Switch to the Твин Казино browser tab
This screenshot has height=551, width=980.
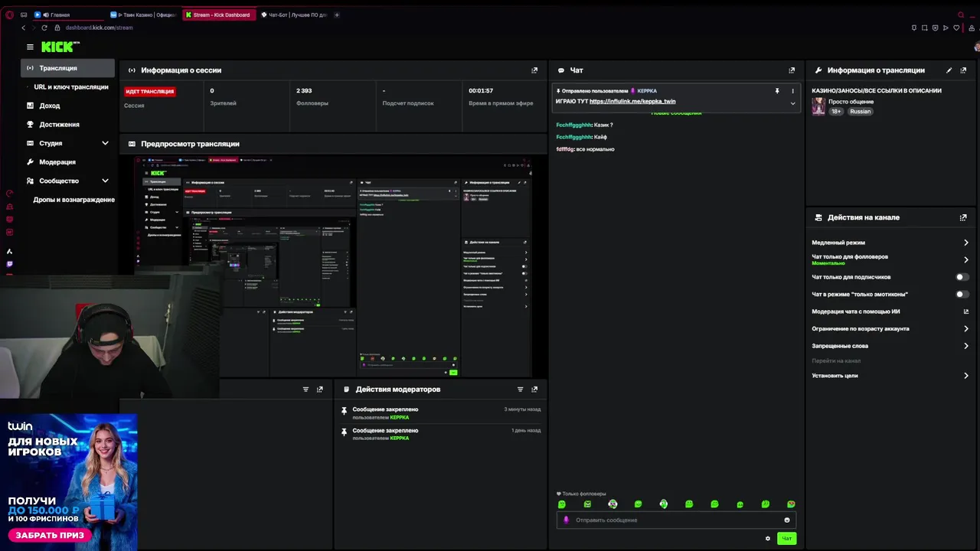click(143, 15)
